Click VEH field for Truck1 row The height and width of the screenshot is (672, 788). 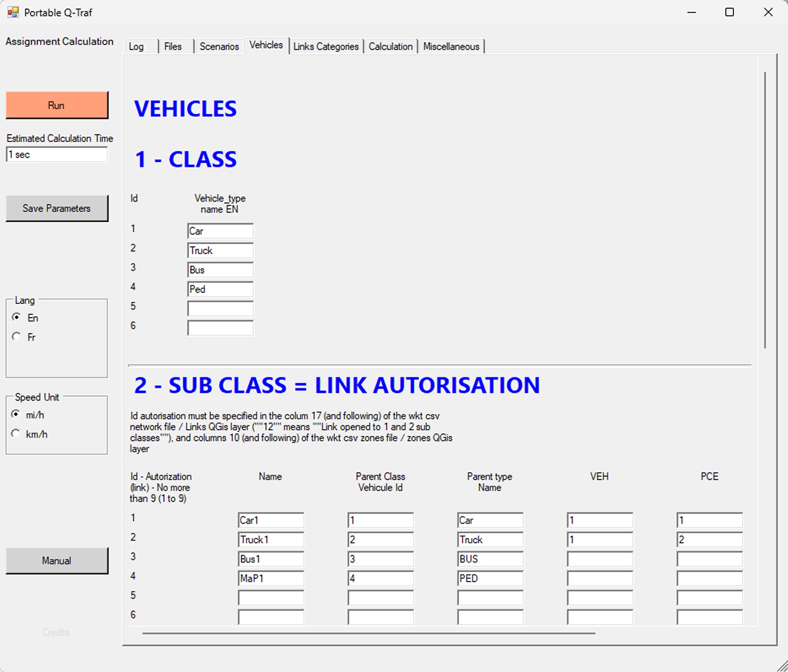coord(600,539)
